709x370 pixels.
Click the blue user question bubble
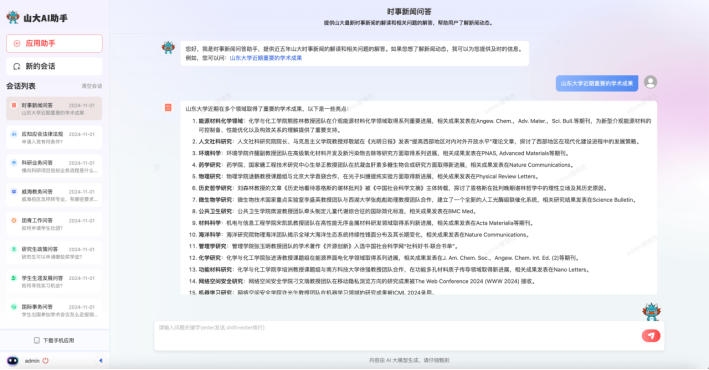tap(597, 83)
